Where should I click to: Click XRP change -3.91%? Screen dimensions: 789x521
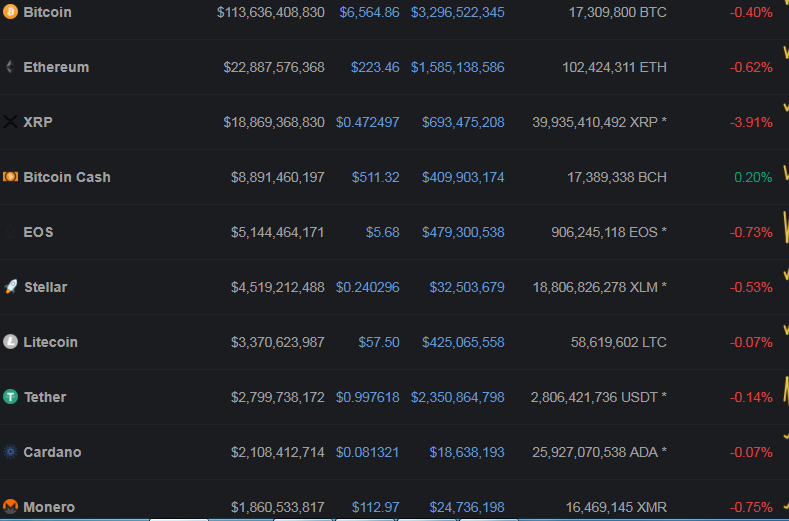pyautogui.click(x=751, y=122)
